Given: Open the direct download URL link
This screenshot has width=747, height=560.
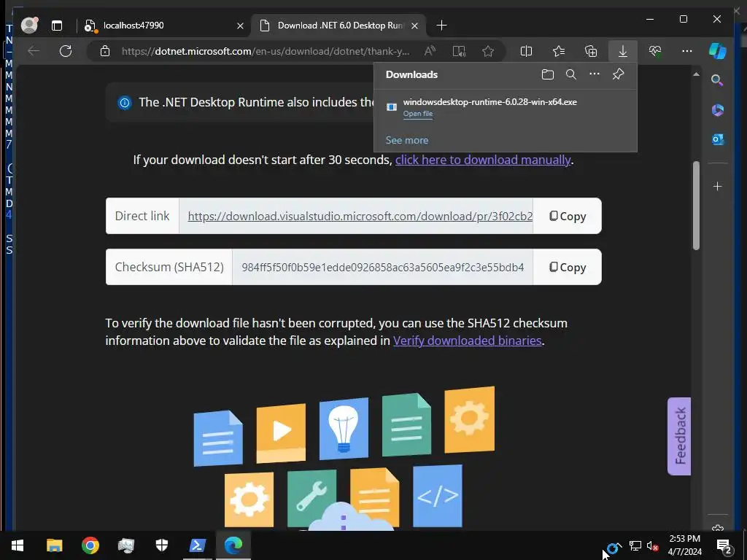Looking at the screenshot, I should pos(360,216).
